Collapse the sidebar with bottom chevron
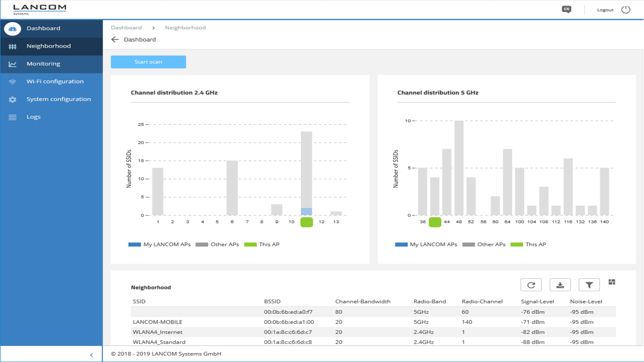Viewport: 644px width, 362px height. 91,355
